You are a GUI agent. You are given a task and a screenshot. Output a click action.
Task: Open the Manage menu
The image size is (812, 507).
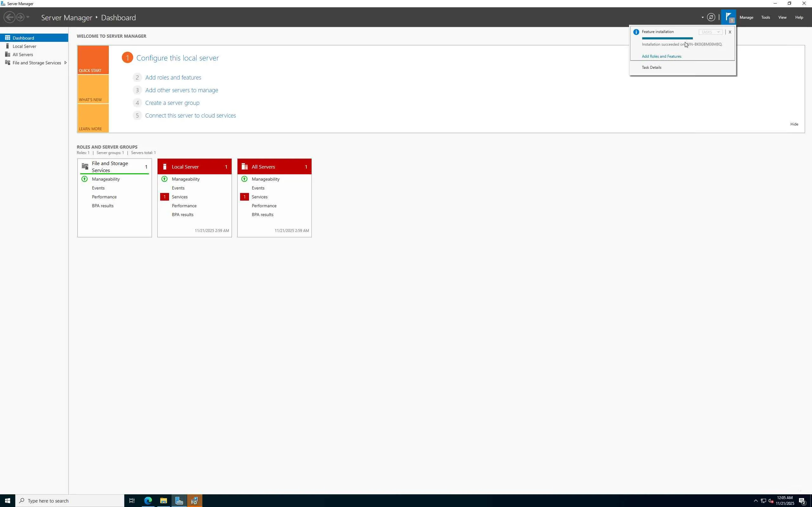coord(746,17)
